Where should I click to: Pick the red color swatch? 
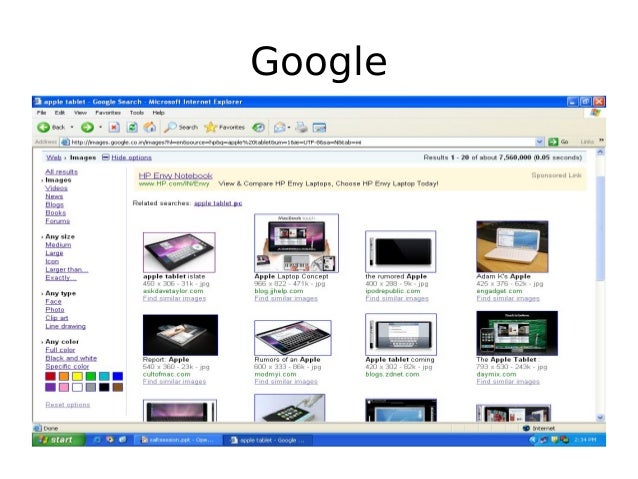point(50,376)
